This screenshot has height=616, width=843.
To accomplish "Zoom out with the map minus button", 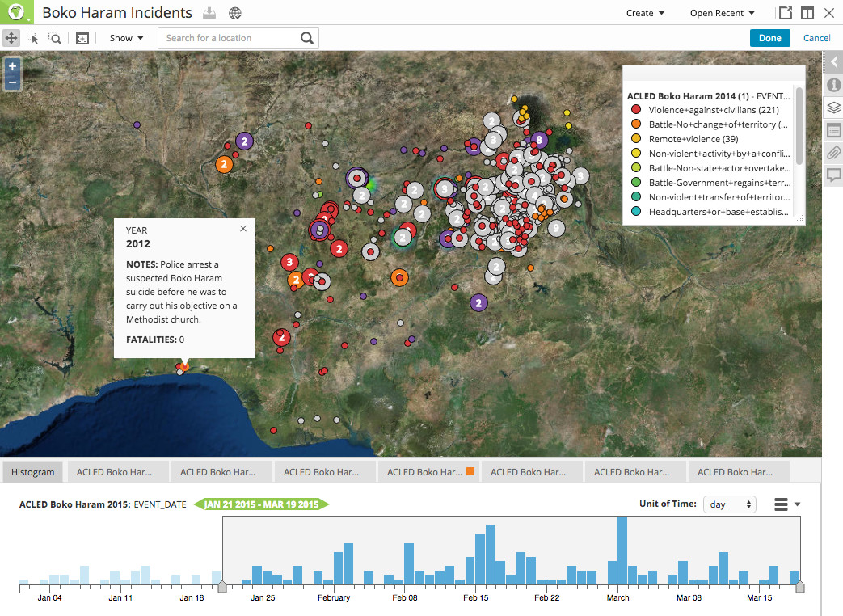I will pos(12,82).
